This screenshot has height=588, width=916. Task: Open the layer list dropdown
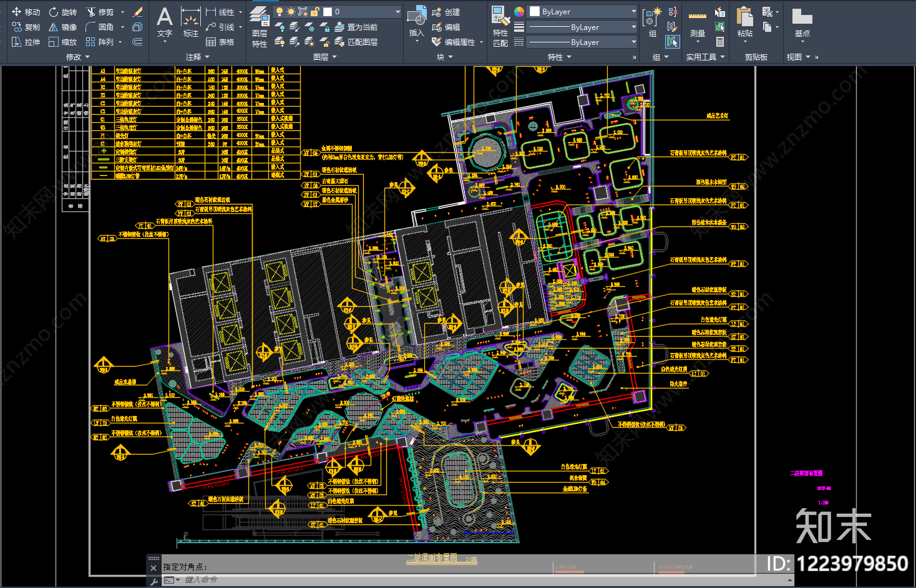pyautogui.click(x=397, y=12)
